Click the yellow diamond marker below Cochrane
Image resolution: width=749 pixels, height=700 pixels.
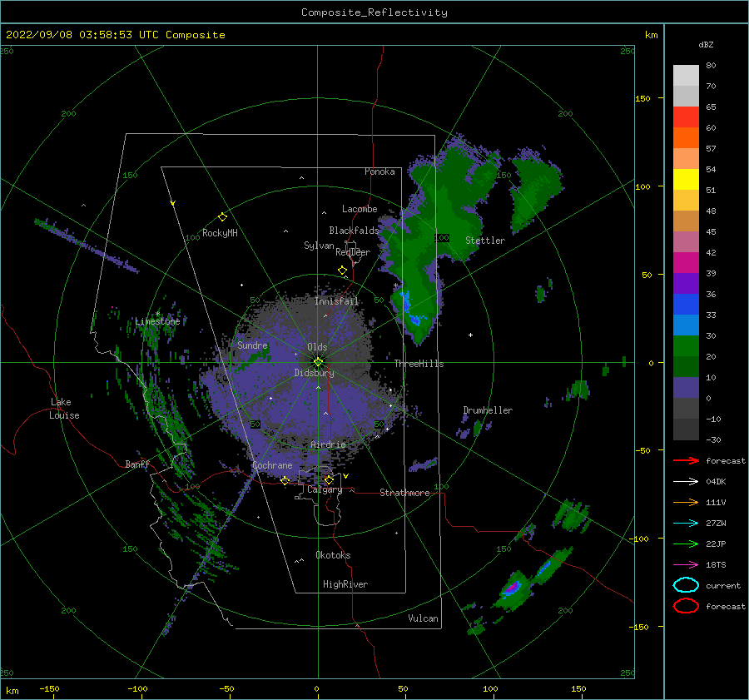[x=285, y=480]
